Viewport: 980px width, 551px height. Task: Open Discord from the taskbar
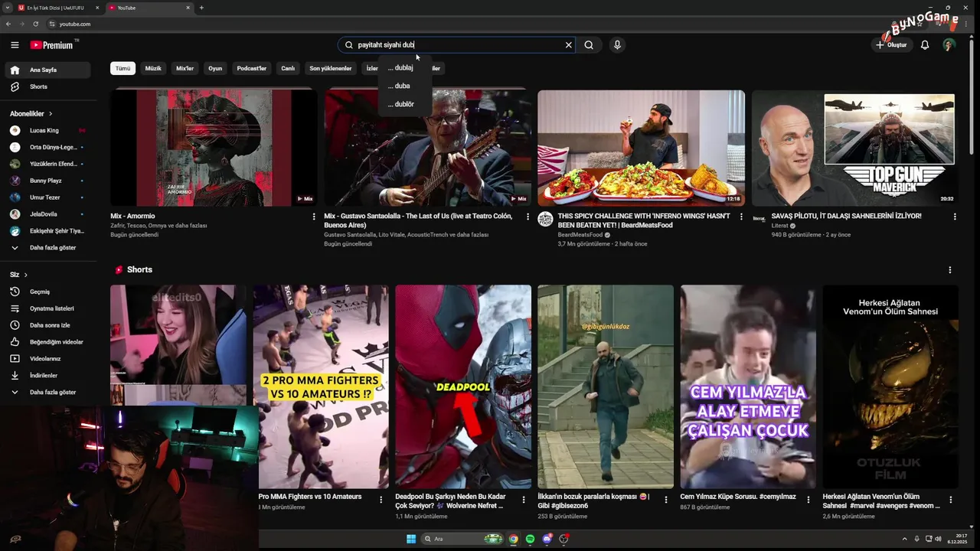click(x=547, y=539)
